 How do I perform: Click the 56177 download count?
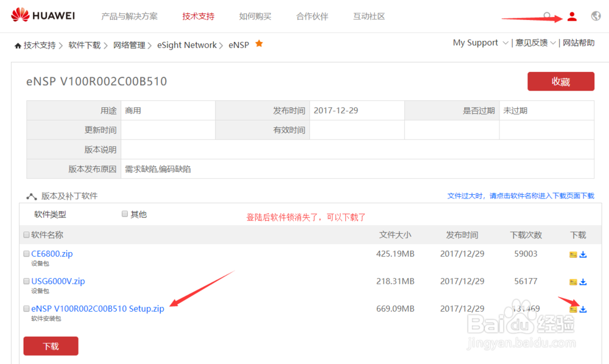[x=526, y=281]
